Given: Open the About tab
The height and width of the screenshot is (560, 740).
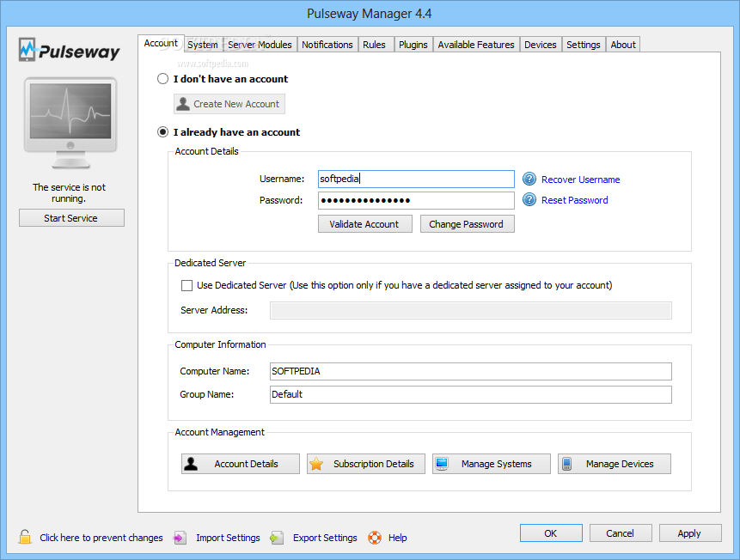Looking at the screenshot, I should (x=623, y=45).
